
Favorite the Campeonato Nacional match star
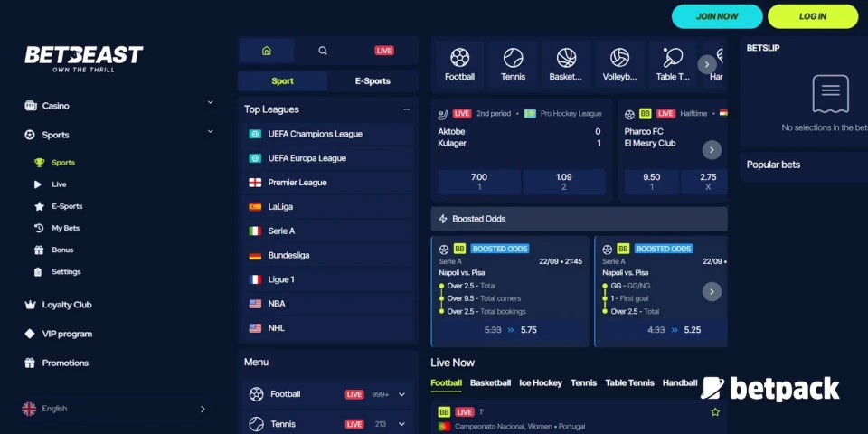715,412
